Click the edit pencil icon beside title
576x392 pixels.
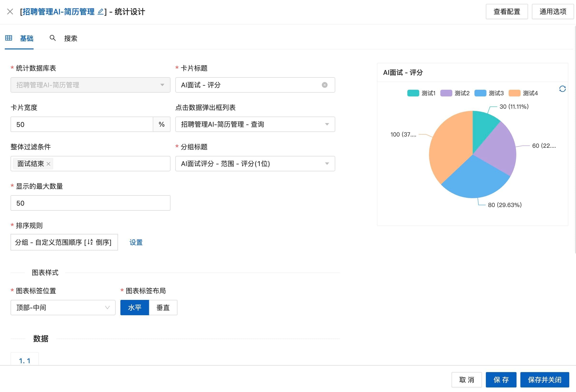100,12
